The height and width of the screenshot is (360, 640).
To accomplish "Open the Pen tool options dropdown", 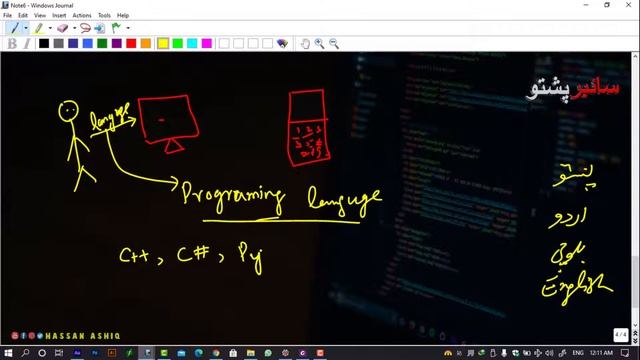I will pyautogui.click(x=26, y=28).
